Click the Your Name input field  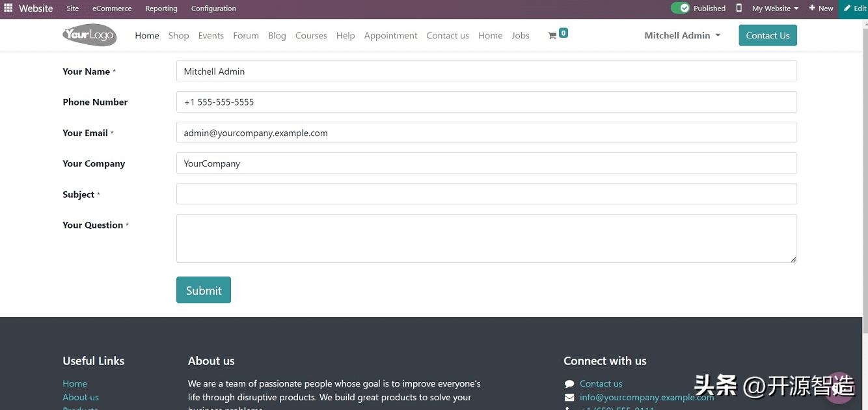pos(487,72)
